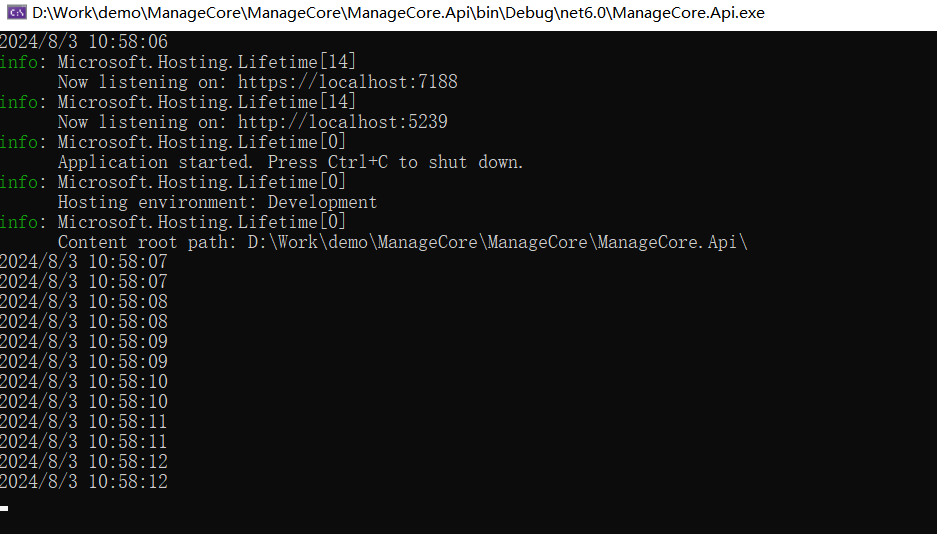This screenshot has height=534, width=937.
Task: Click the first 10:58:09 timestamp line
Action: pyautogui.click(x=84, y=342)
